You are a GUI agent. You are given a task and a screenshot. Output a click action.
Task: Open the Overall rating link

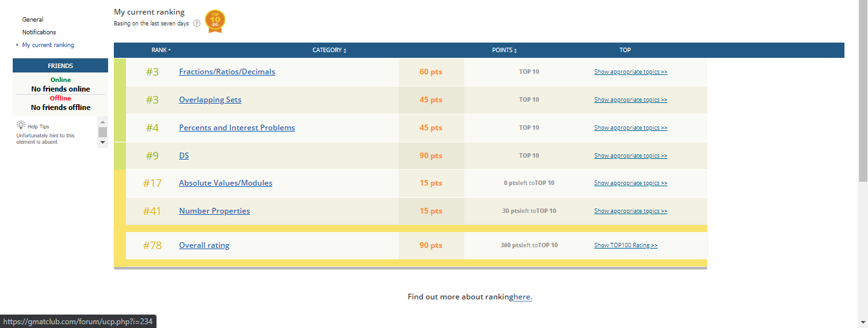pyautogui.click(x=204, y=245)
